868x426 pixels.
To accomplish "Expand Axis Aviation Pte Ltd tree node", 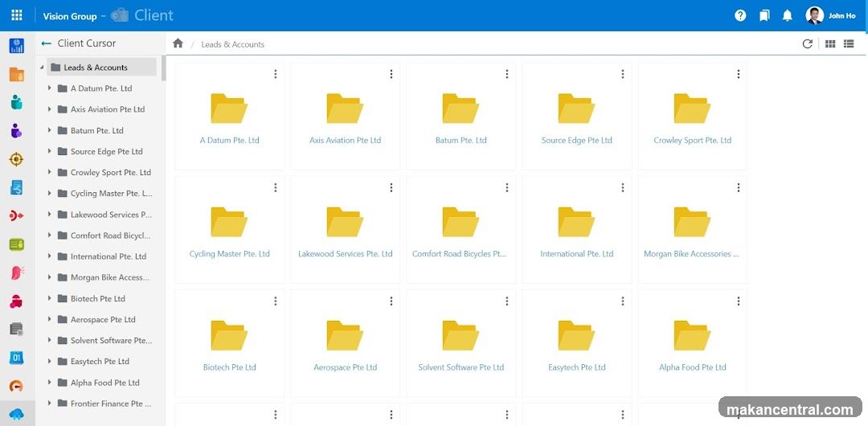I will [x=49, y=109].
